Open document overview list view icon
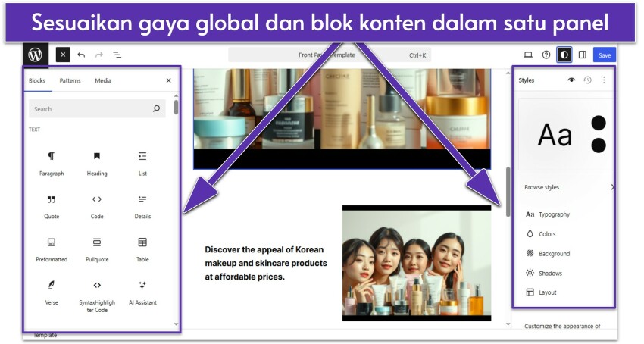644x344 pixels. pos(117,55)
